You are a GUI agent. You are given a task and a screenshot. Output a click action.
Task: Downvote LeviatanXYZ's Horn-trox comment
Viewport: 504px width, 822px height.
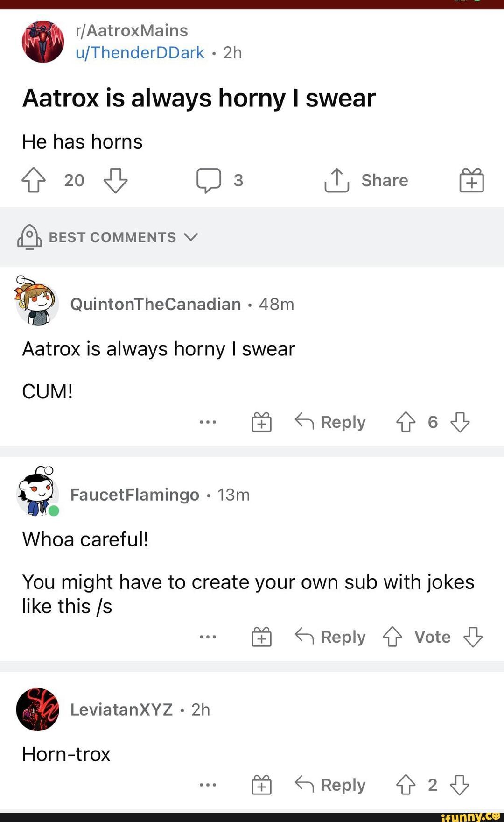click(x=461, y=785)
